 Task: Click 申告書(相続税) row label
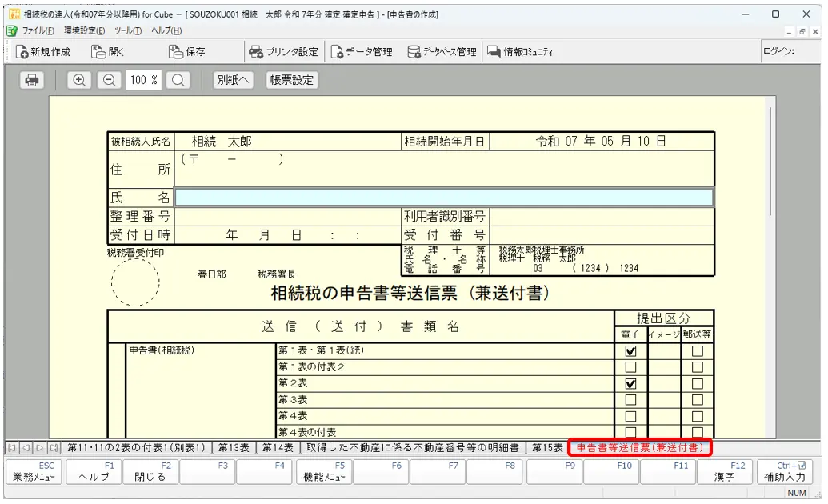click(x=162, y=350)
